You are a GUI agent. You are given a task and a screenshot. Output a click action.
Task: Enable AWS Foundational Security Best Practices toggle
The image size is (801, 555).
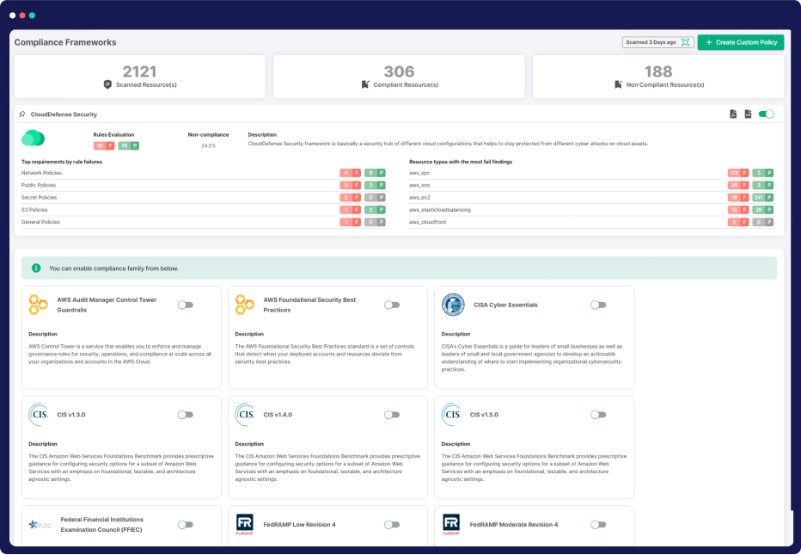(x=392, y=305)
